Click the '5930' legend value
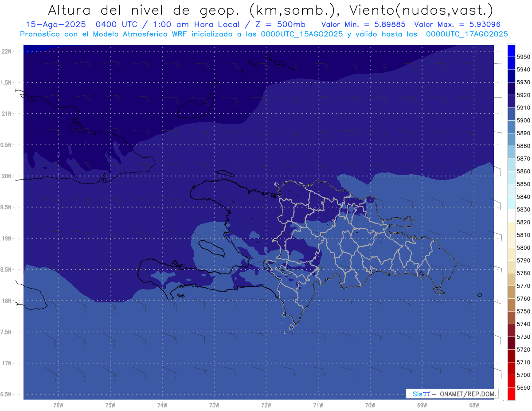Viewport: 532px width, 411px height. coord(523,82)
